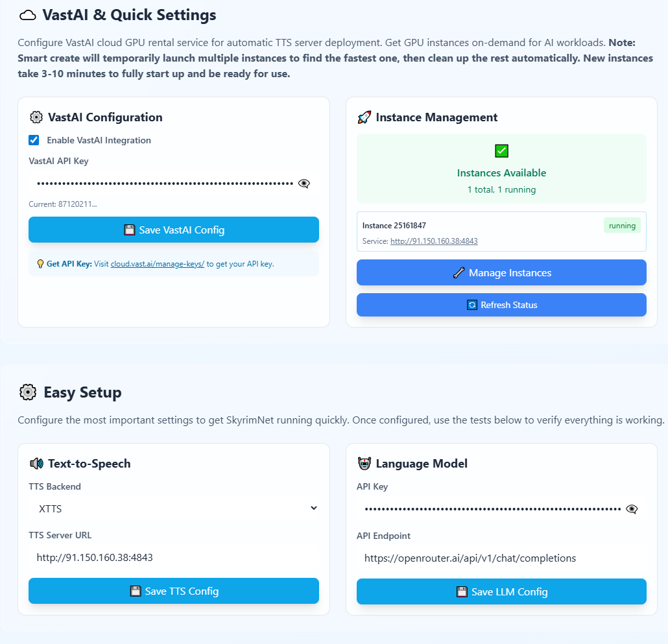Click the robot icon beside Language Model
Image resolution: width=668 pixels, height=644 pixels.
(364, 464)
